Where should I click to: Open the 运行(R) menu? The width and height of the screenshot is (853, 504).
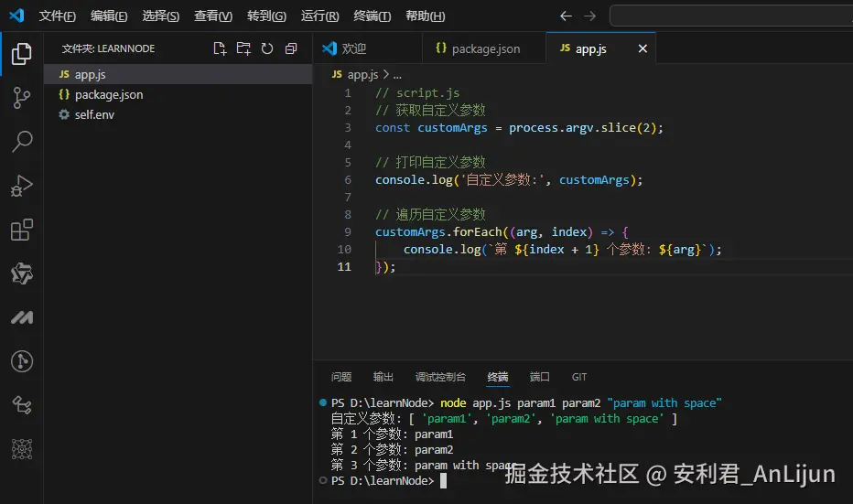[320, 16]
